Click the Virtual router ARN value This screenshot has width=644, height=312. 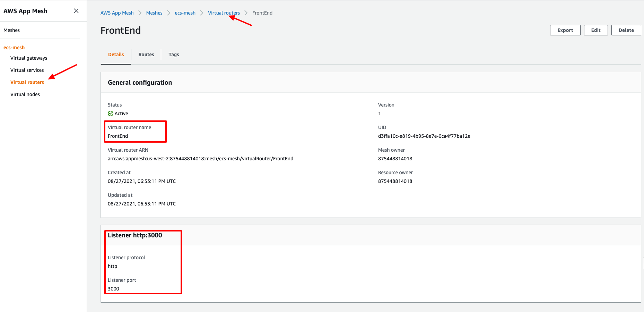[x=200, y=159]
